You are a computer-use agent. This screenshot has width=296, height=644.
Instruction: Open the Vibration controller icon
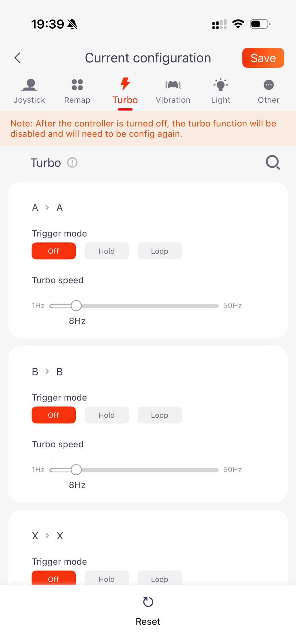click(x=173, y=85)
